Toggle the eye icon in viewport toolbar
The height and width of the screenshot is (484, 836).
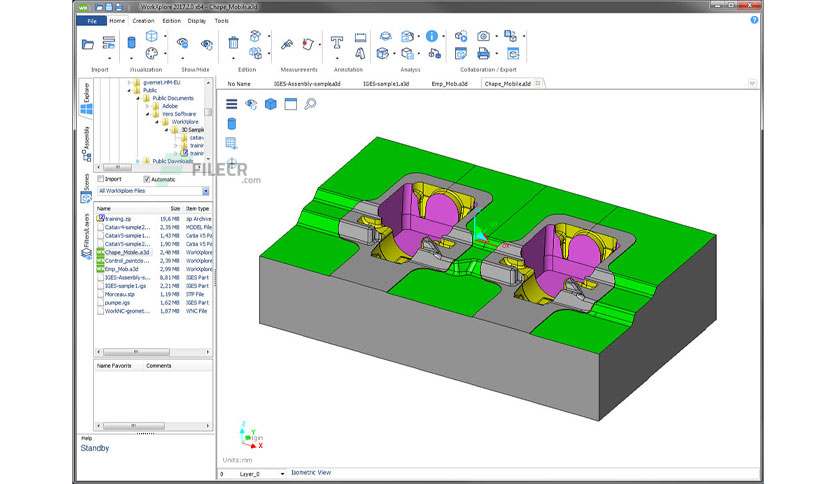[251, 104]
